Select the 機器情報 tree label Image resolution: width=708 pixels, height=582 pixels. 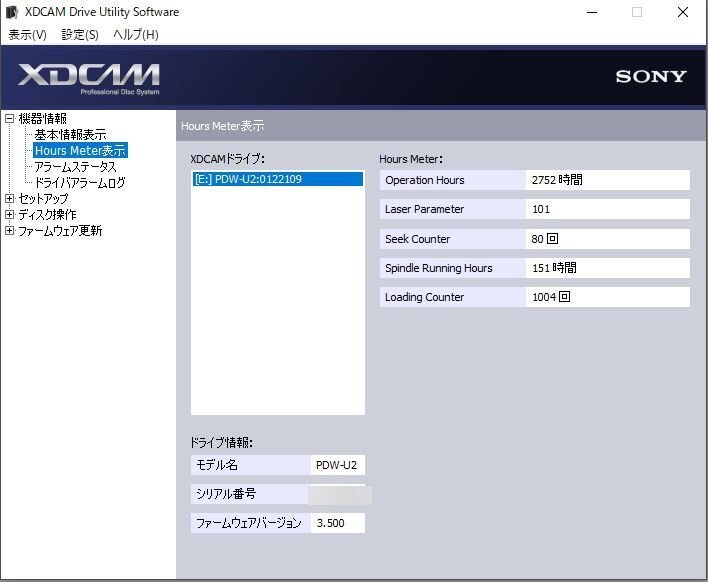(x=42, y=119)
